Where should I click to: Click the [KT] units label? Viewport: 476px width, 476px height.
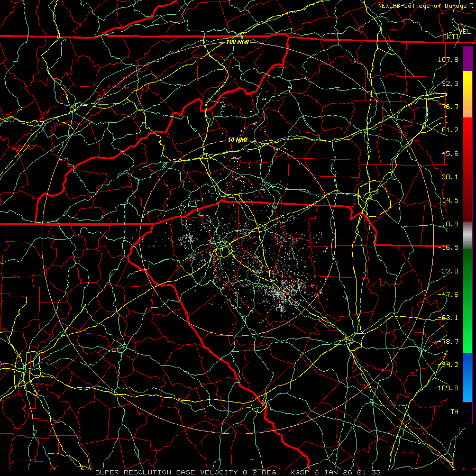(452, 37)
